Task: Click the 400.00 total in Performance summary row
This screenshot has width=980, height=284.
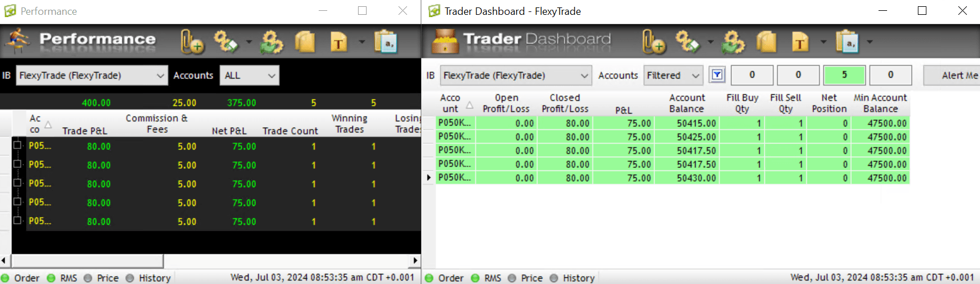Action: tap(96, 103)
